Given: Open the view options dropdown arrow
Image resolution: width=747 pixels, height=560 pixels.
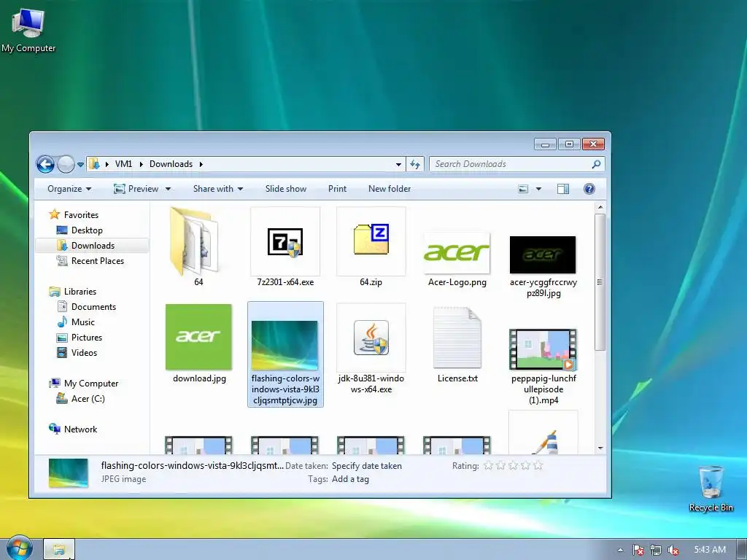Looking at the screenshot, I should (539, 189).
